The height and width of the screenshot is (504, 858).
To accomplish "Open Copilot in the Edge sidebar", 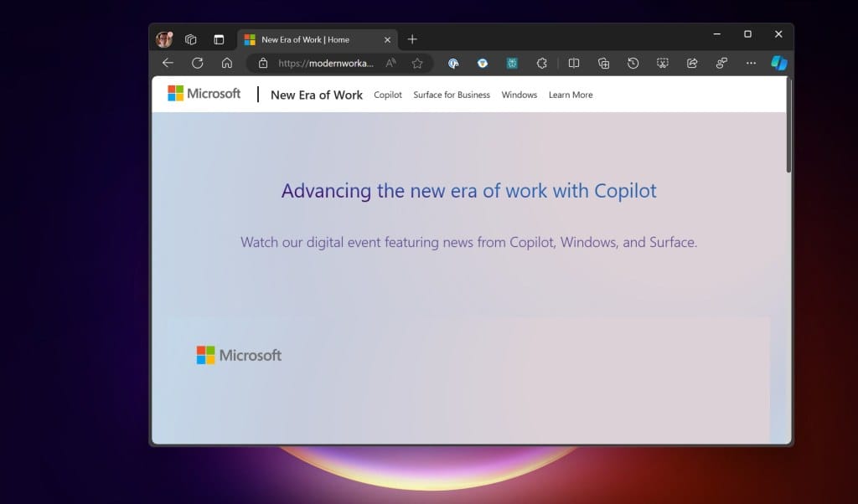I will tap(779, 63).
